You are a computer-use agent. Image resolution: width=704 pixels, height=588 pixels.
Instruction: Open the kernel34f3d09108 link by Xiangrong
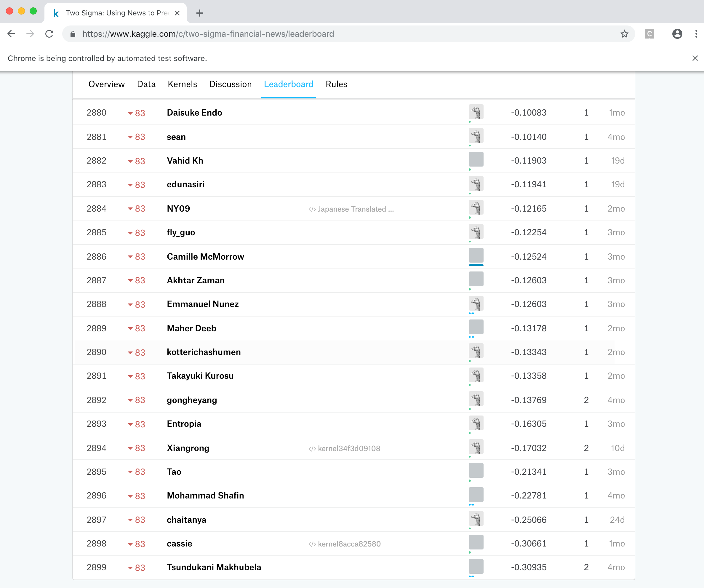[348, 448]
